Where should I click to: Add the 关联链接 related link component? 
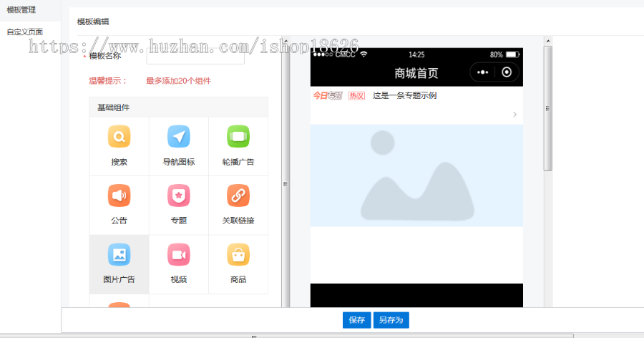[x=238, y=206]
